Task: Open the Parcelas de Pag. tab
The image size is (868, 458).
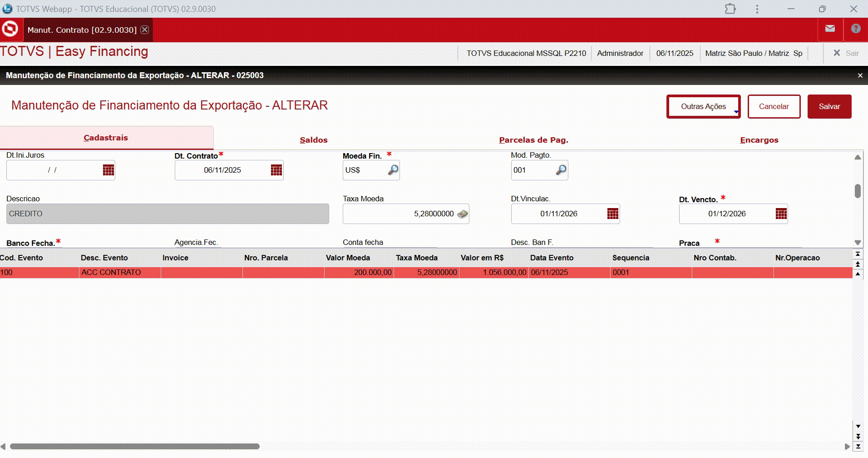Action: tap(534, 140)
